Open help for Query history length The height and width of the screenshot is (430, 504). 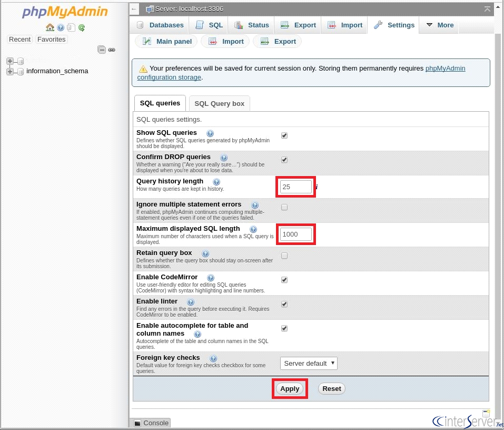[216, 182]
